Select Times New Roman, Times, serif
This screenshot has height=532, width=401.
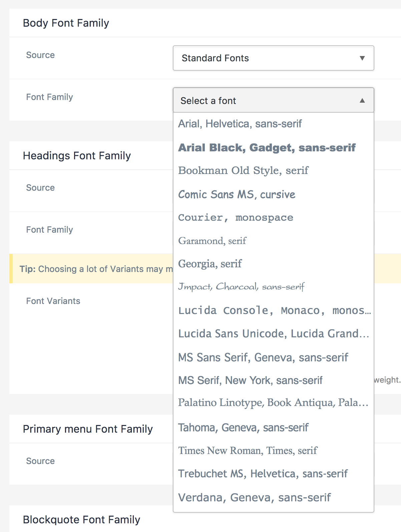pos(248,451)
